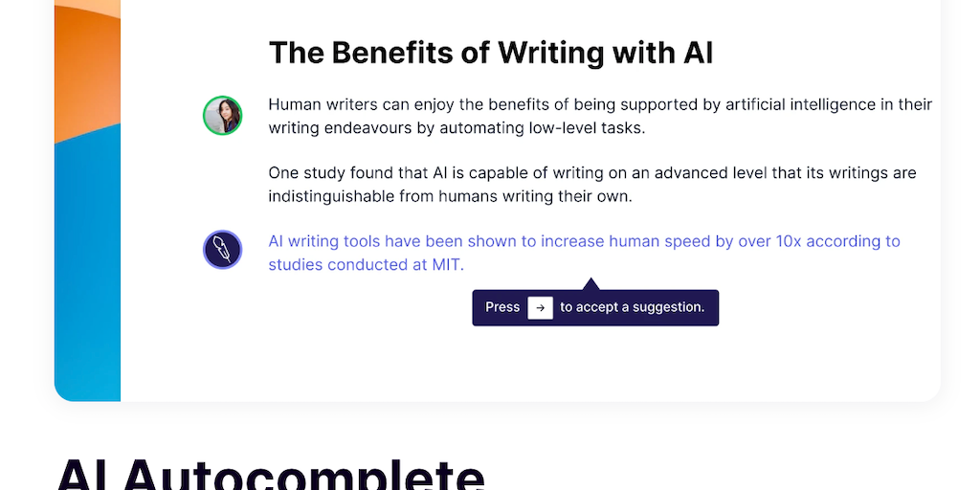Screen dimensions: 980x490
Task: Click the human writer's avatar photo
Action: tap(222, 116)
